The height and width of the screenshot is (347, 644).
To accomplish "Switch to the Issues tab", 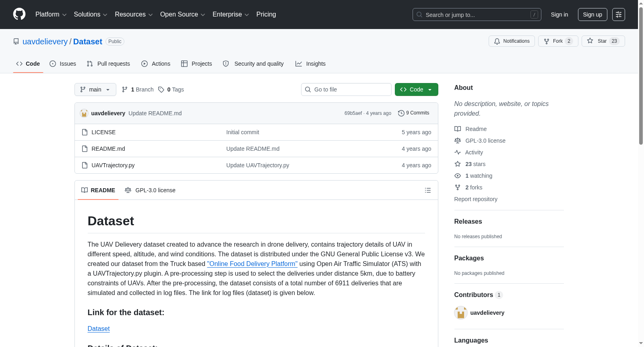I will 63,64.
